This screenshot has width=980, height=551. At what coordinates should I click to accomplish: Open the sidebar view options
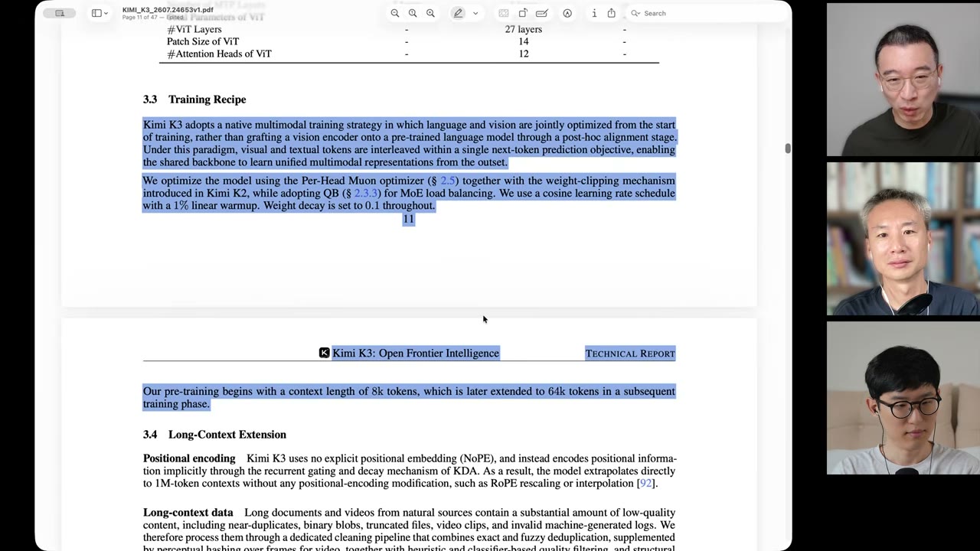pos(96,13)
